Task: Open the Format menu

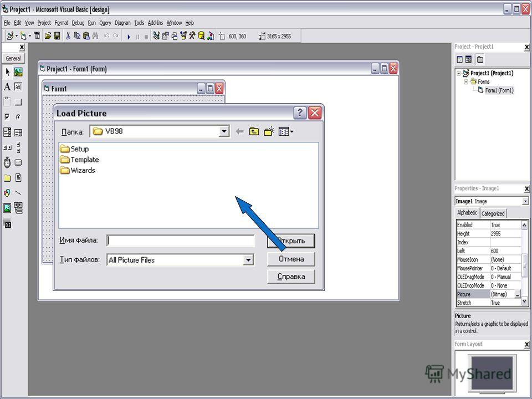Action: click(x=62, y=23)
